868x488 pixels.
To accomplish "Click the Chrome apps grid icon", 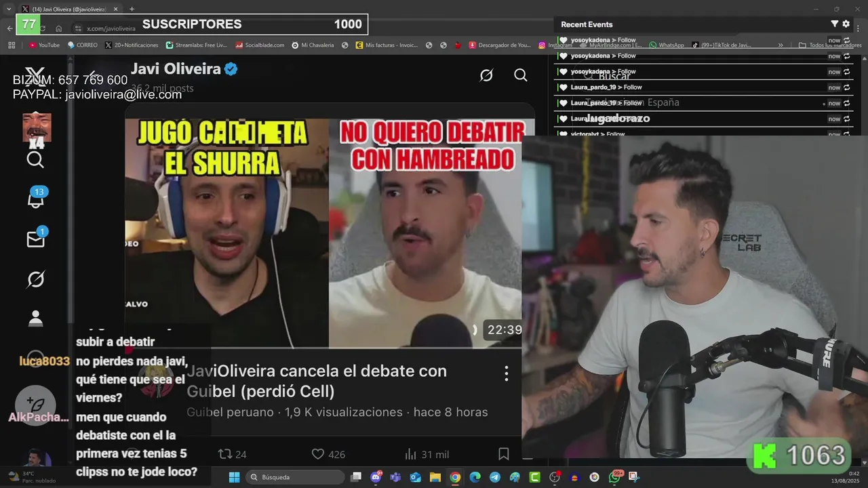I will pos(12,45).
